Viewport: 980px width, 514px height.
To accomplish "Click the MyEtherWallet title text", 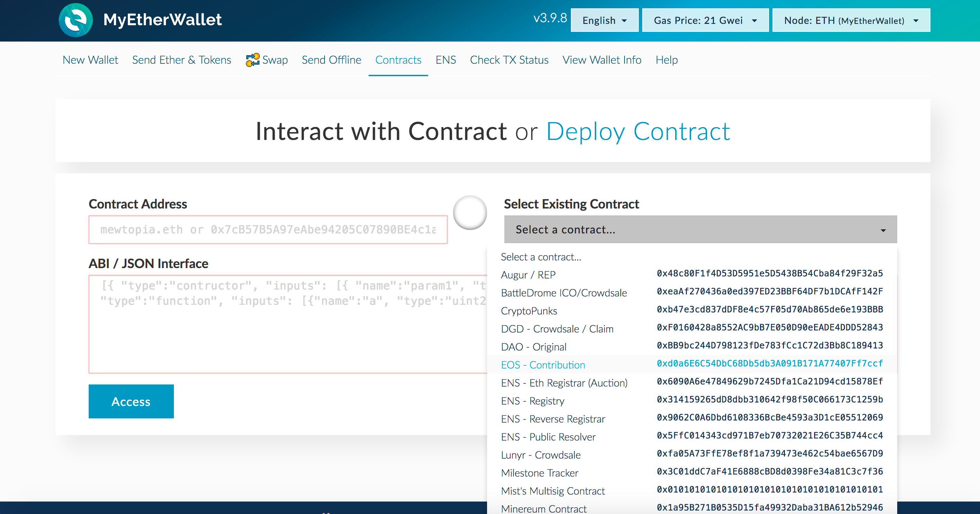I will (x=162, y=20).
